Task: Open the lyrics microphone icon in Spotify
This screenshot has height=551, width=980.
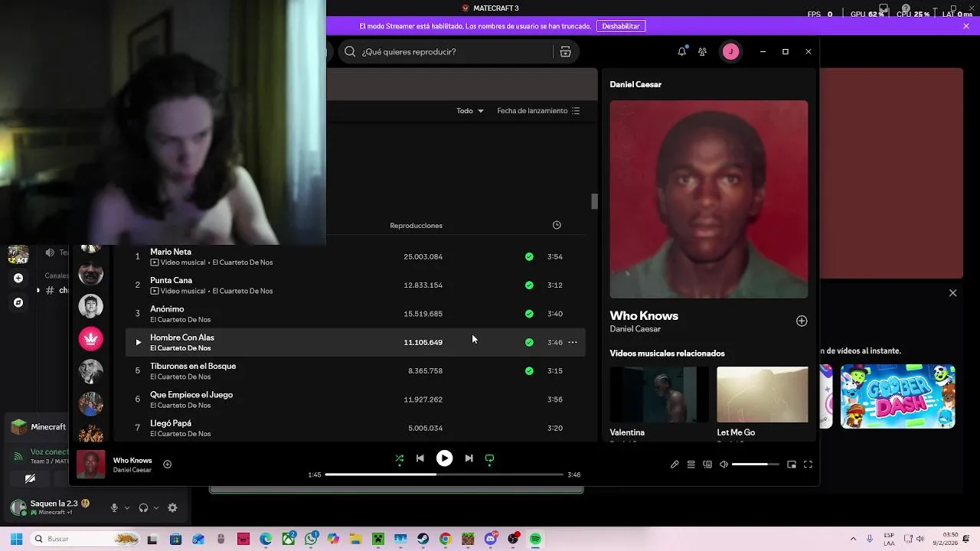Action: [x=675, y=465]
